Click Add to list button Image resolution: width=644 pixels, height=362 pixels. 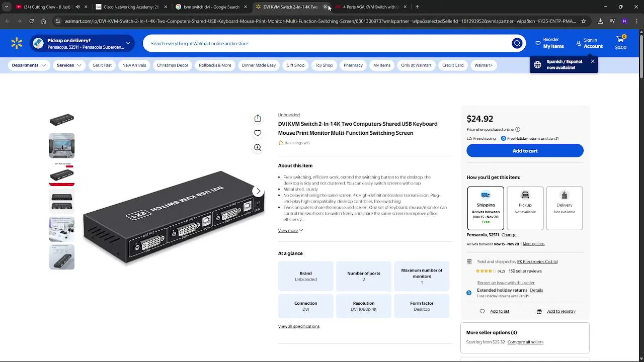tap(495, 311)
